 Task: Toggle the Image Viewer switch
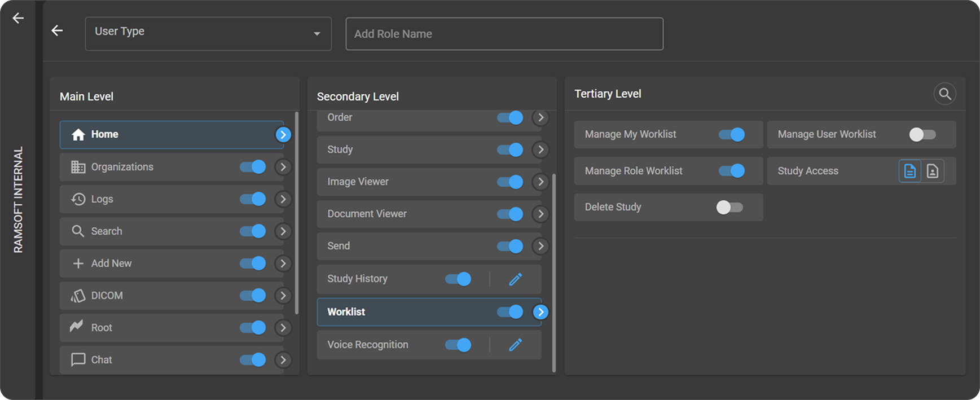click(510, 182)
